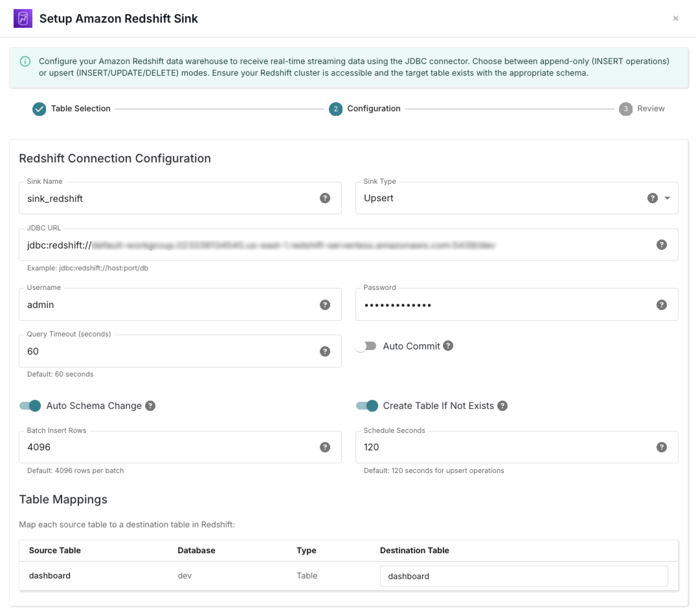Click the Source Table column header

click(55, 551)
